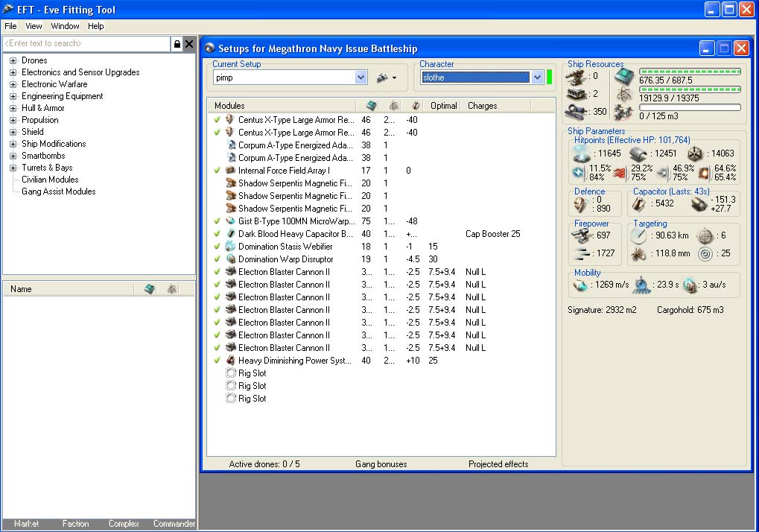Click the ship setup icon beside the pimp dropdown
Viewport: 759px width, 532px height.
[x=383, y=77]
